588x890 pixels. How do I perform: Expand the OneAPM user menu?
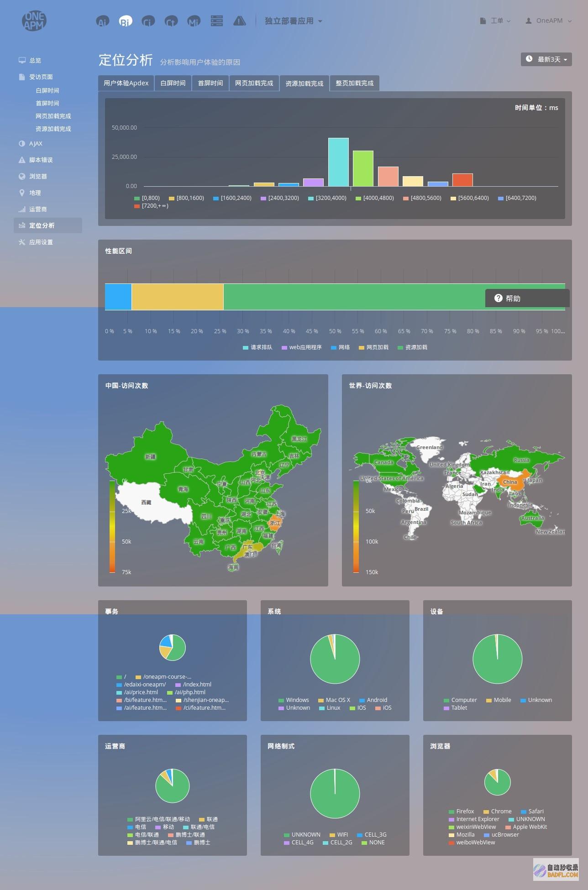point(549,21)
